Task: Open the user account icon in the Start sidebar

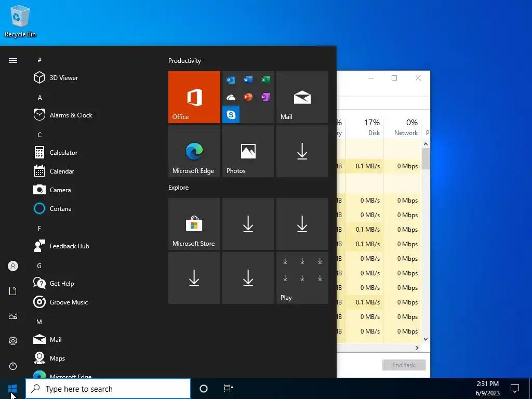Action: click(x=13, y=266)
